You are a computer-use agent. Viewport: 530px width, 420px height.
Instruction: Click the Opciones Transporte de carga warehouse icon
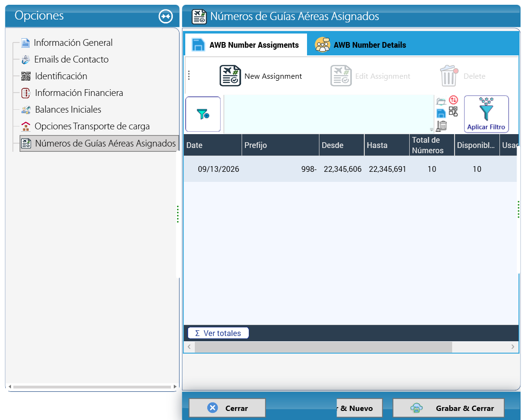tap(26, 126)
